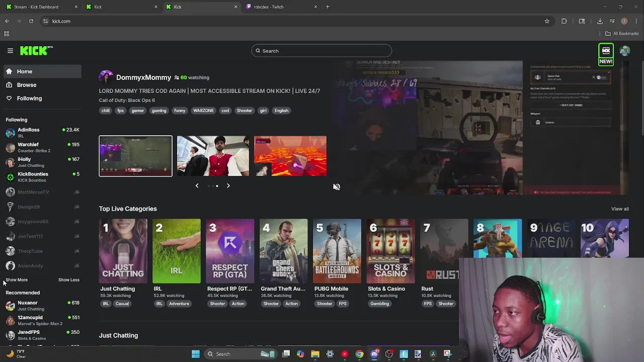Open PUBG Mobile category card

[x=337, y=251]
